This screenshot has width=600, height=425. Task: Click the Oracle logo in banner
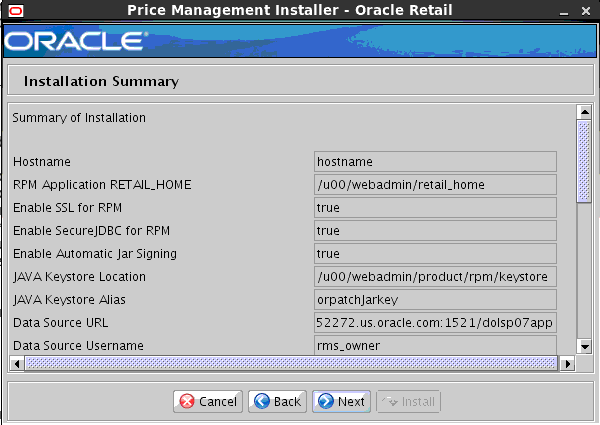(76, 41)
